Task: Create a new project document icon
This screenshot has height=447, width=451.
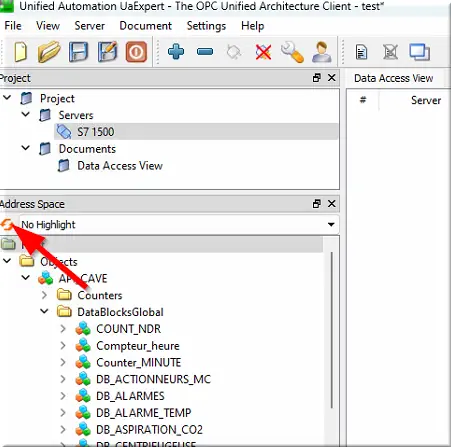Action: (21, 52)
